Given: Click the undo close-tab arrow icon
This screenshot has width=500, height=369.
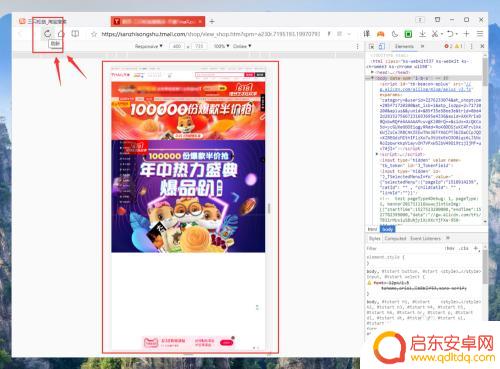Looking at the screenshot, I should [450, 34].
